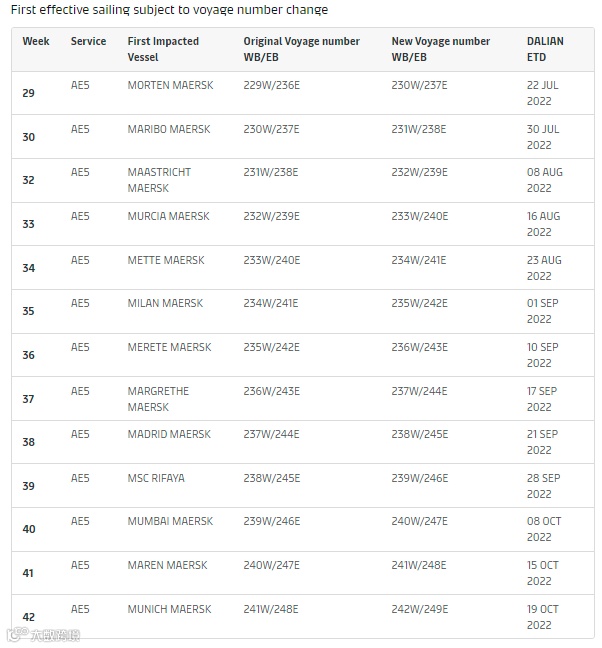Click the Week column header
This screenshot has width=602, height=648.
(36, 41)
